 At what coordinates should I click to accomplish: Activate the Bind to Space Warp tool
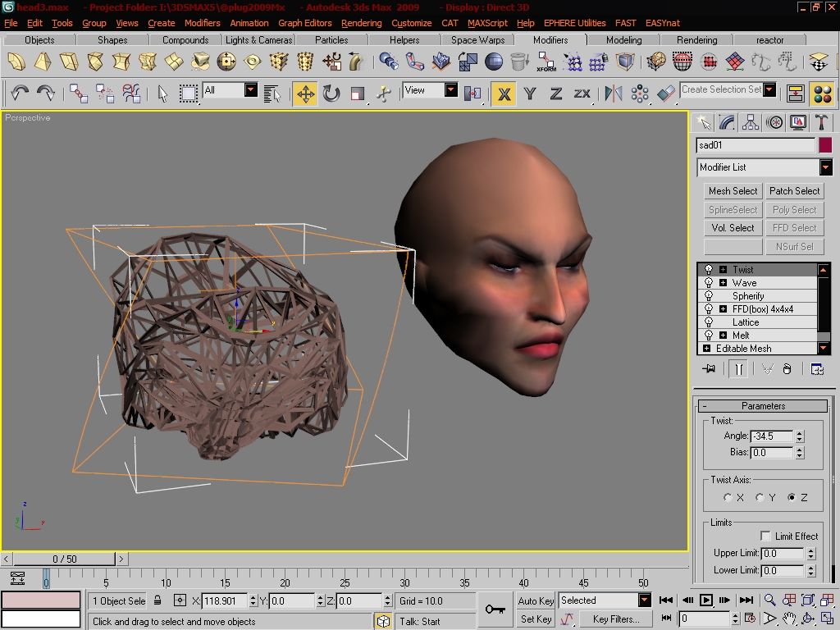pyautogui.click(x=131, y=94)
